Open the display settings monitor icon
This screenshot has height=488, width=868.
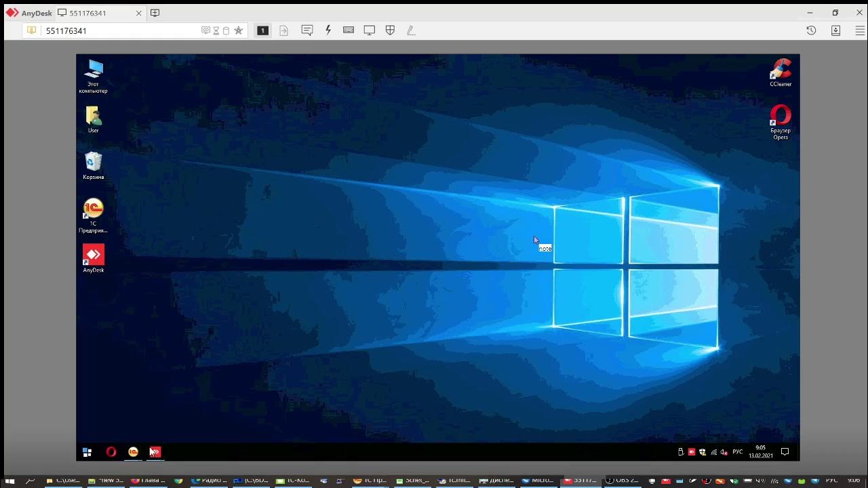pos(370,30)
